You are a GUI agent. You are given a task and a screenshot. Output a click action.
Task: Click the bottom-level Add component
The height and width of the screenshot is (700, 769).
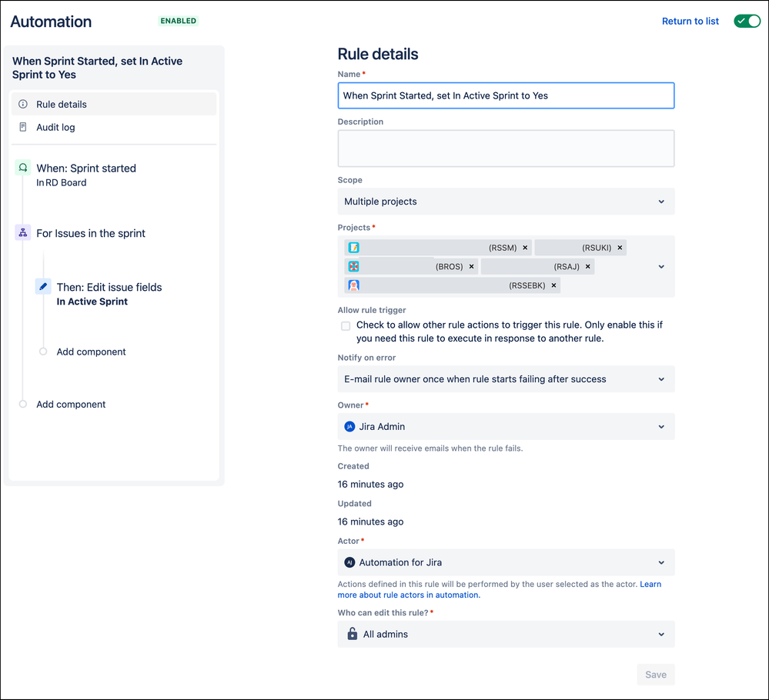coord(71,404)
